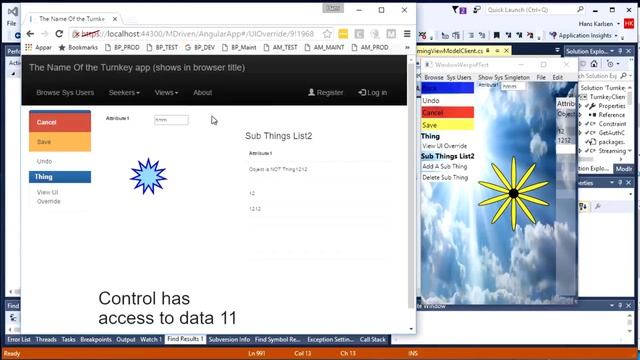Viewport: 640px width, 360px height.
Task: Open the Application Insights dropdown arrow
Action: (x=616, y=36)
